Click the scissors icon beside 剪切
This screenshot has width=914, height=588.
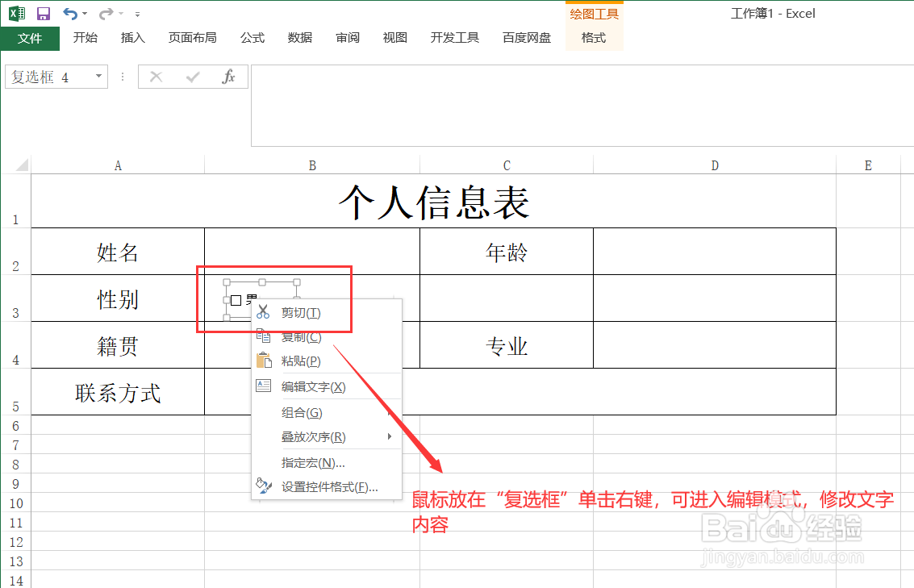264,312
